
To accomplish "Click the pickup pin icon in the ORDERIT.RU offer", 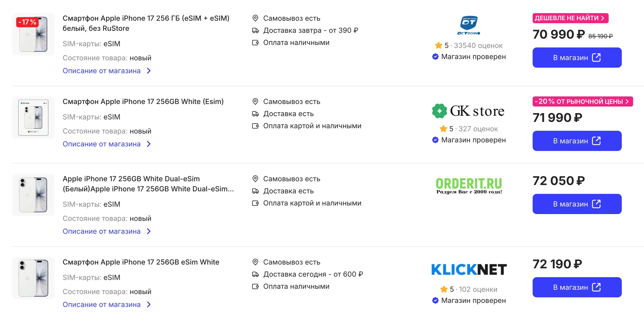I will tap(255, 179).
